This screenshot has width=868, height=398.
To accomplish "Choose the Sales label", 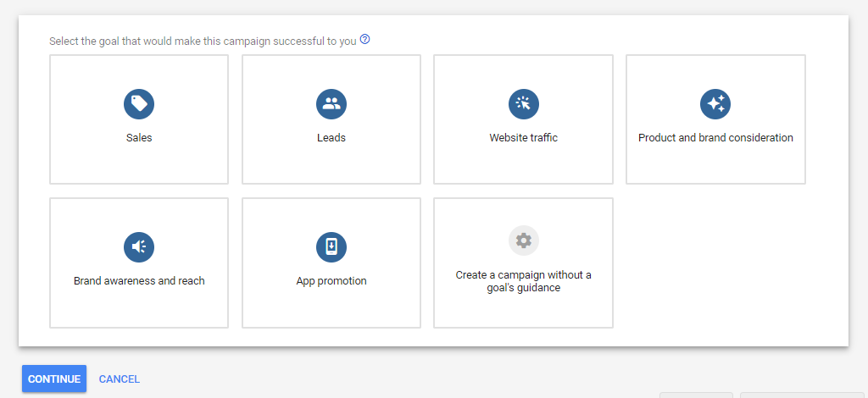I will (x=139, y=138).
